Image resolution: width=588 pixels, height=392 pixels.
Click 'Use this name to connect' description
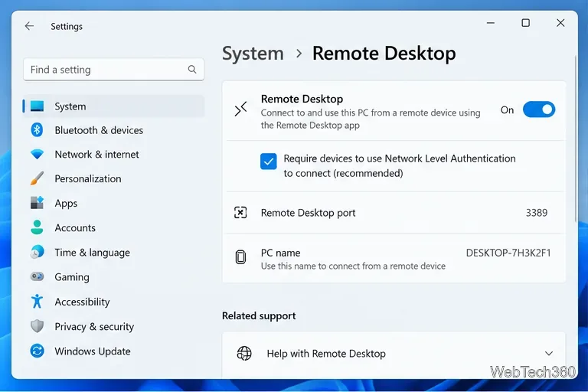click(x=353, y=266)
